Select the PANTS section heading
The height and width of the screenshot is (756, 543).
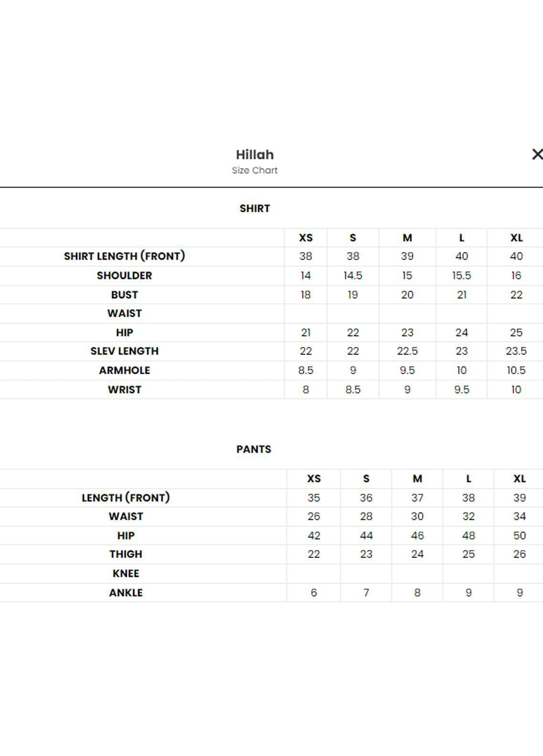click(x=254, y=449)
